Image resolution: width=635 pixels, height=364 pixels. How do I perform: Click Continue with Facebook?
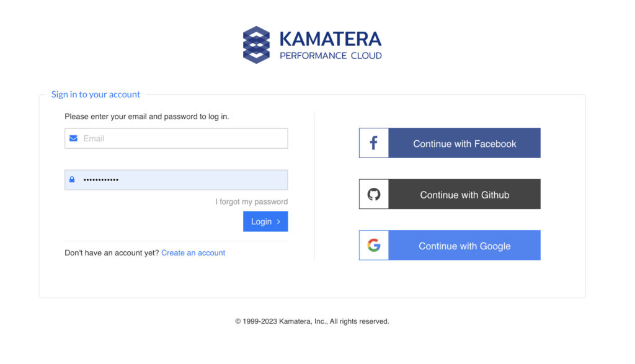[x=464, y=143]
